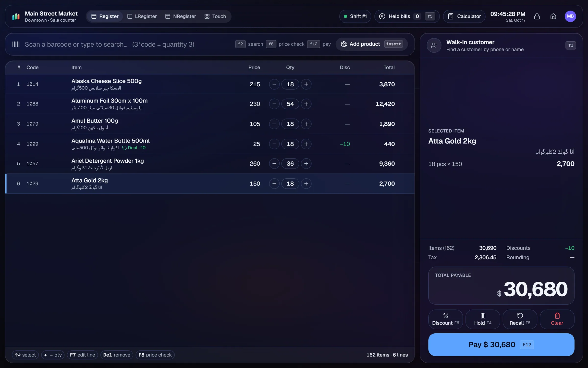This screenshot has width=588, height=368.
Task: Select the Amul Butter 100g row
Action: [x=210, y=124]
